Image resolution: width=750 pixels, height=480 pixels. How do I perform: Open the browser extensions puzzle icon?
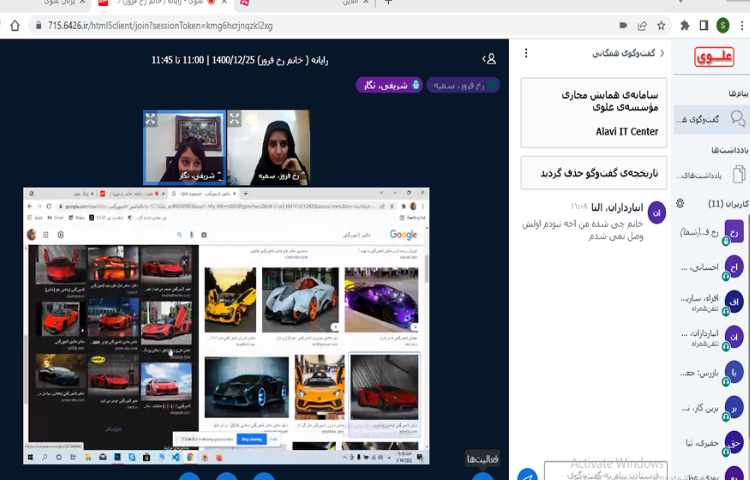pos(684,25)
